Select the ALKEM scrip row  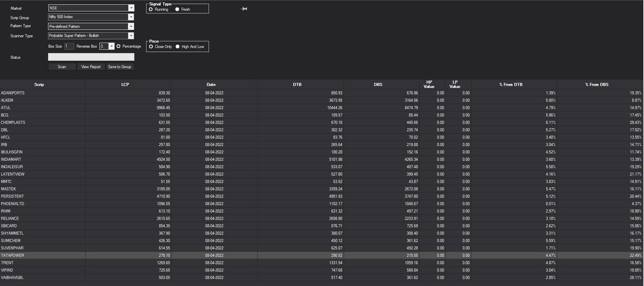[x=322, y=100]
